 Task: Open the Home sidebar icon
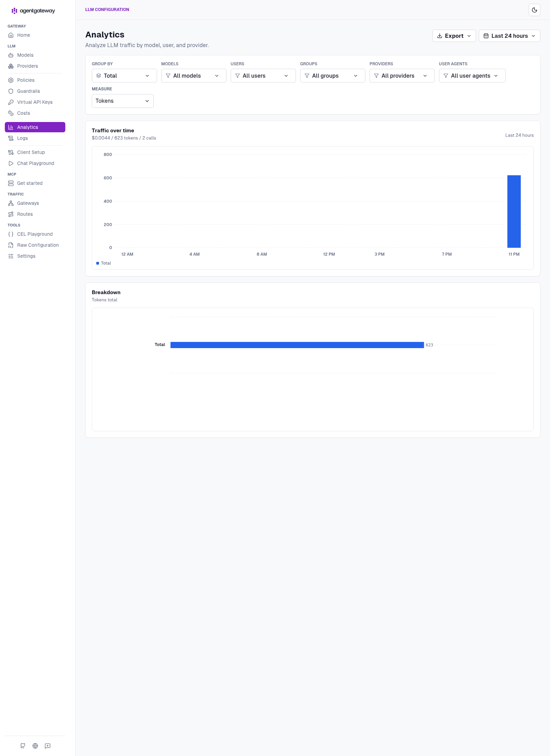click(11, 35)
